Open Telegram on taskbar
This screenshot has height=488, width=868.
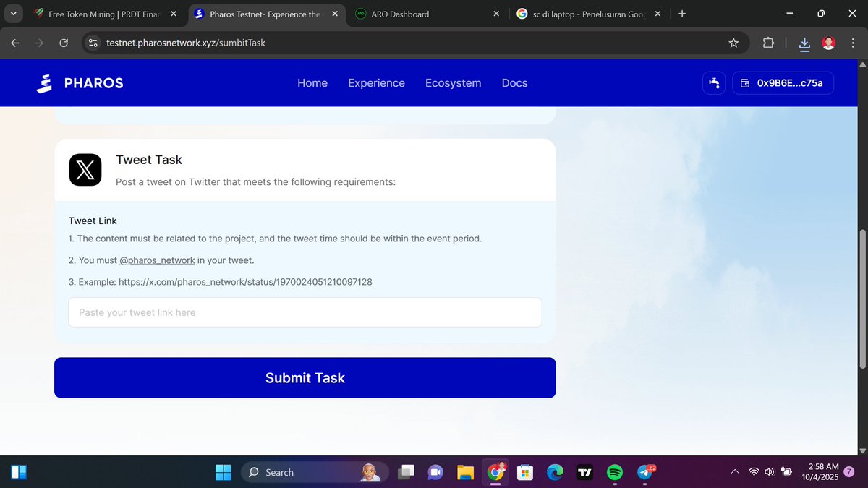click(x=645, y=472)
